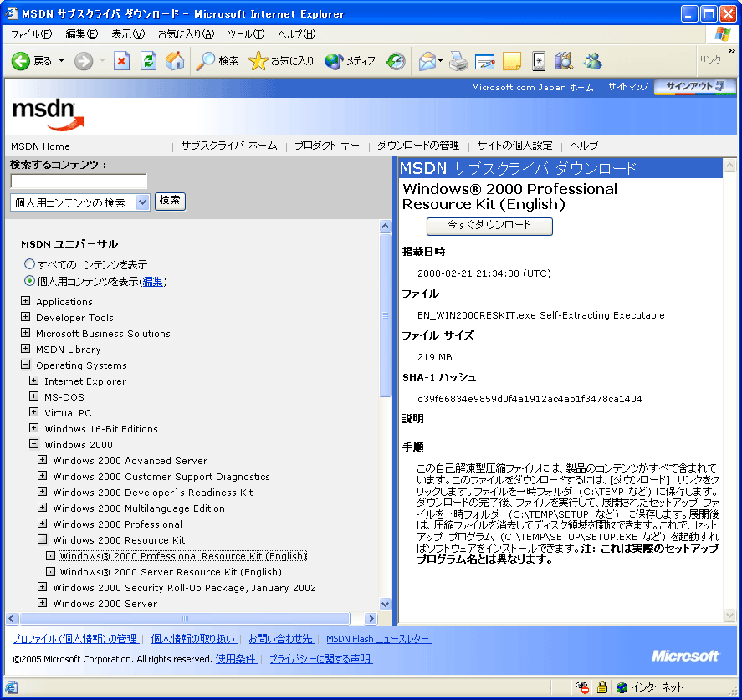Screen dimensions: 742x700
Task: Expand the Applications tree node
Action: 25,301
